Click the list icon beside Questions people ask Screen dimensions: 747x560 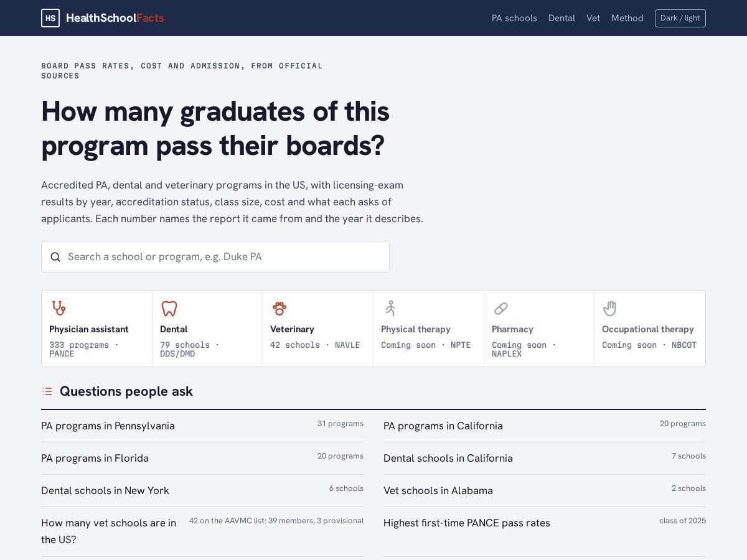tap(47, 391)
